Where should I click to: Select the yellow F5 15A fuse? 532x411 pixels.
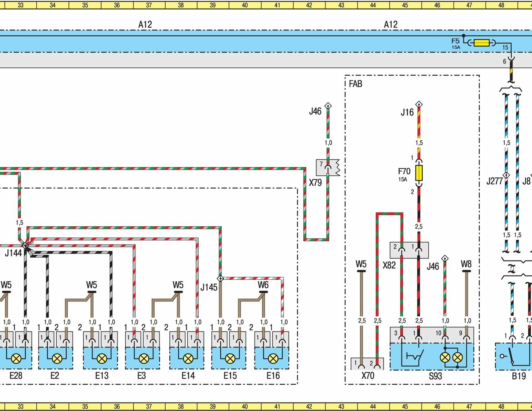click(481, 42)
